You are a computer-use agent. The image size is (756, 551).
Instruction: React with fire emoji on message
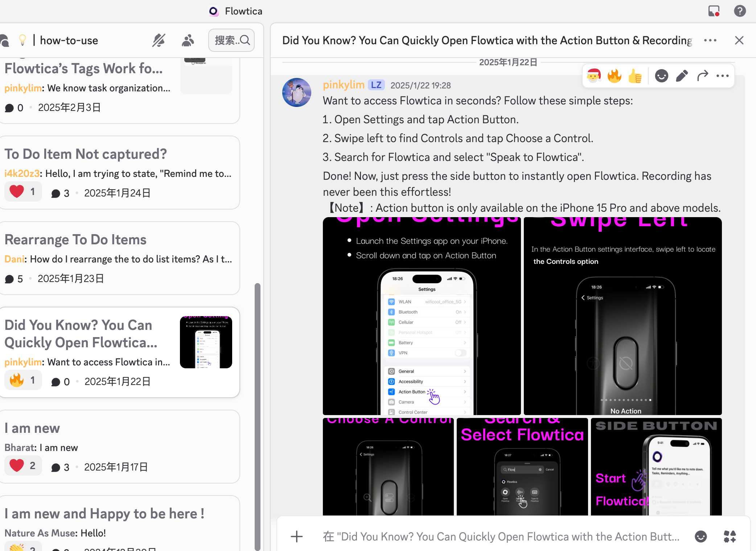[615, 76]
